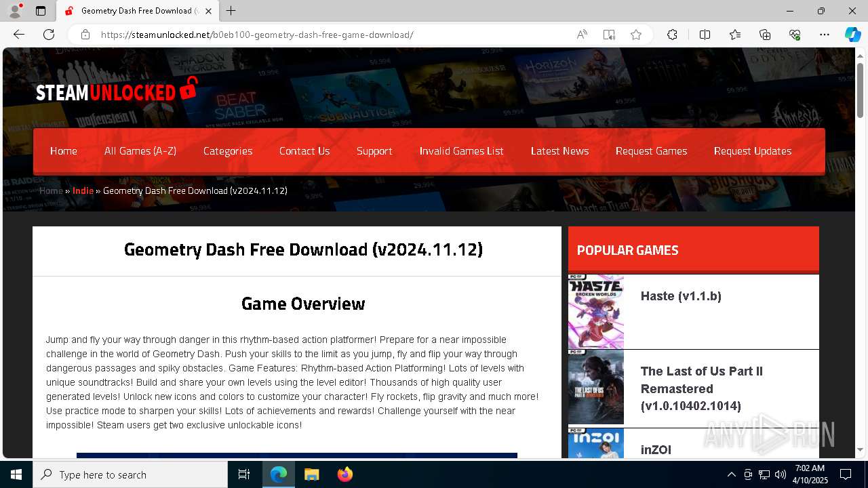Image resolution: width=868 pixels, height=488 pixels.
Task: Open the Edge profile icon
Action: coord(15,11)
